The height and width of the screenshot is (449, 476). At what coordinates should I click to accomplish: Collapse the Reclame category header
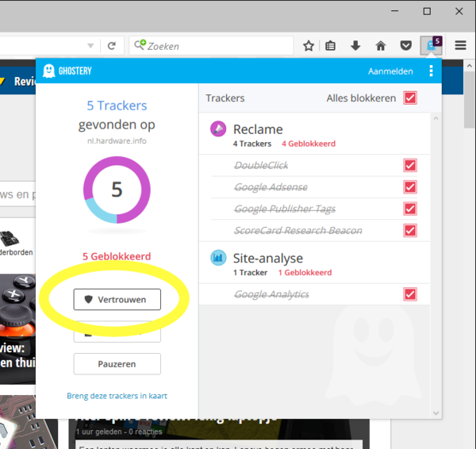pyautogui.click(x=314, y=134)
